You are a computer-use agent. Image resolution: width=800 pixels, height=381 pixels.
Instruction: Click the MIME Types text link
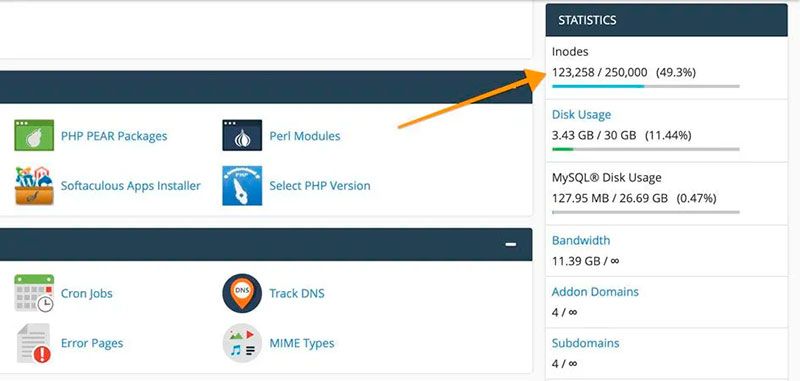(x=302, y=344)
